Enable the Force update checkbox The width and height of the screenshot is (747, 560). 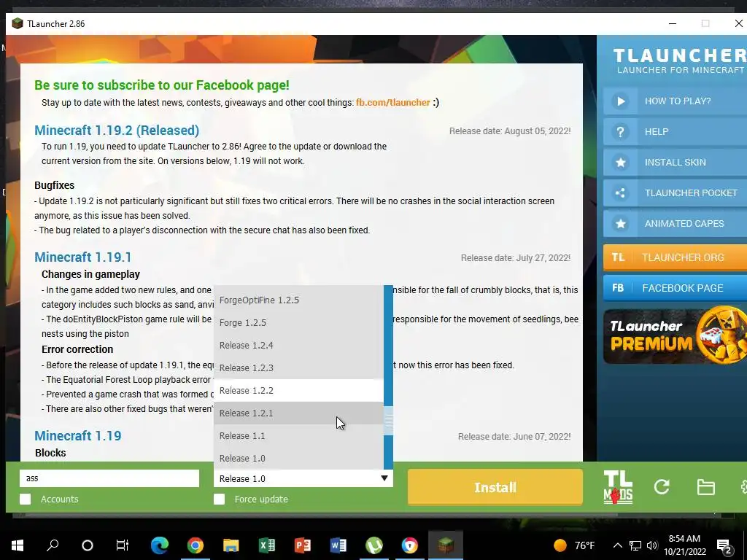pyautogui.click(x=219, y=499)
